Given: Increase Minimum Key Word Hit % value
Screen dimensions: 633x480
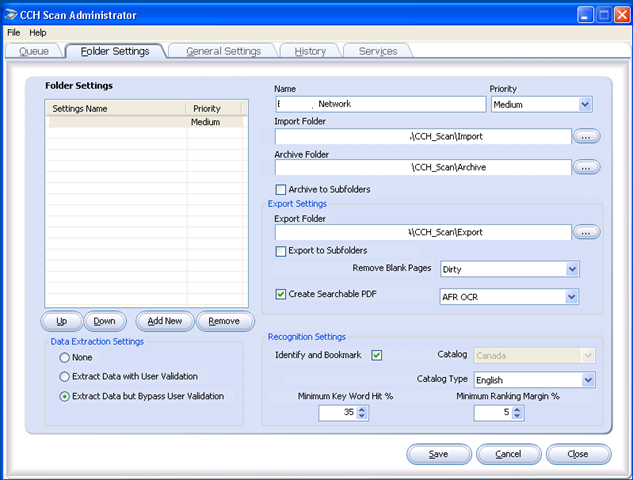Looking at the screenshot, I should [362, 409].
